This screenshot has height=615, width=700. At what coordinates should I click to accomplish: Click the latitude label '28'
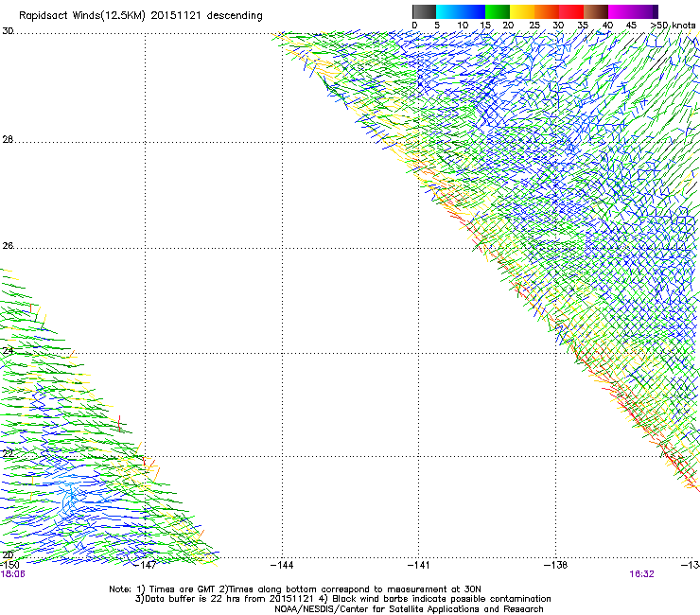[x=8, y=140]
